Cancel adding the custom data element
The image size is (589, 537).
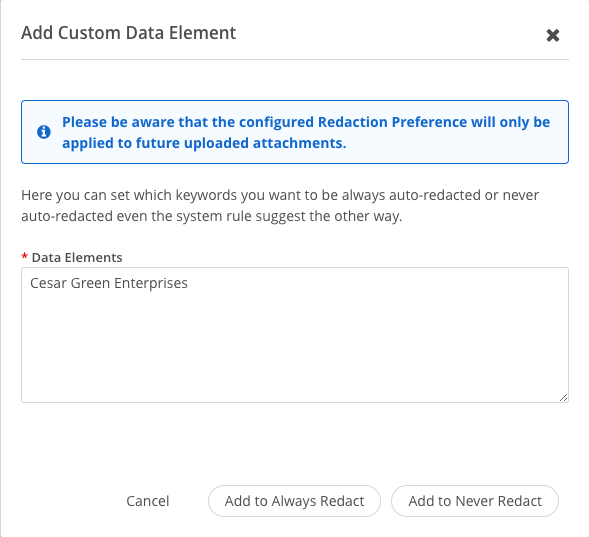[148, 501]
